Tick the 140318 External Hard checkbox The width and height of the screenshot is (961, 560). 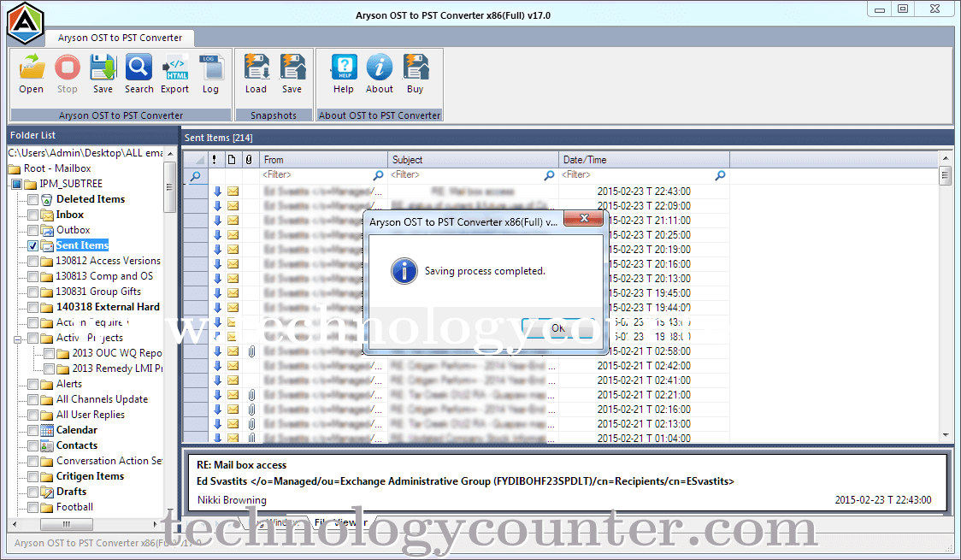[33, 307]
